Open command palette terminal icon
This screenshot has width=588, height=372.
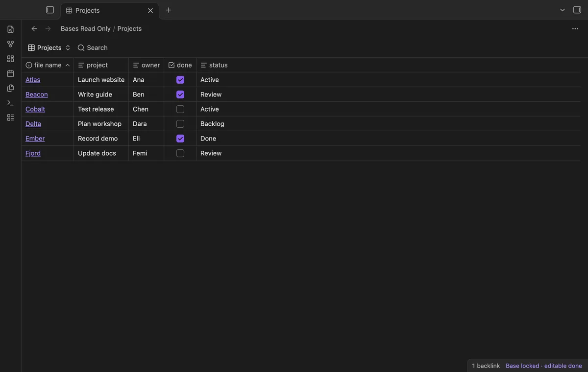tap(10, 103)
